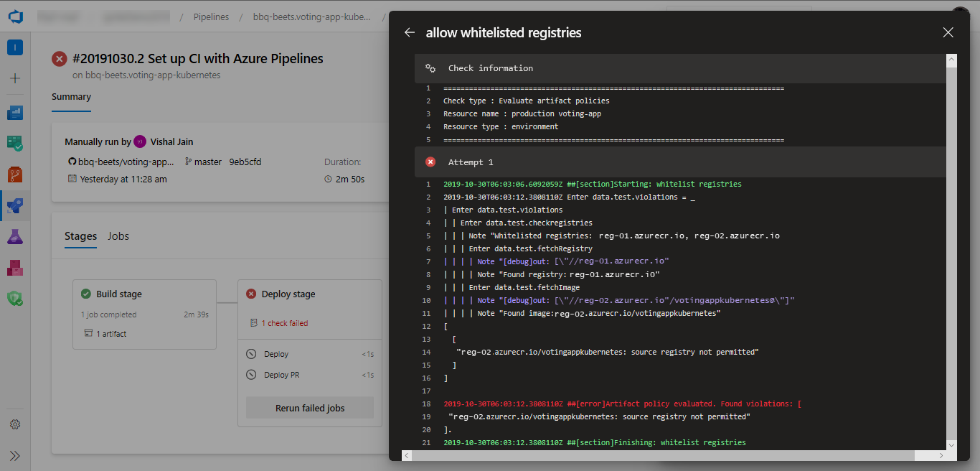Switch to the Jobs tab

coord(118,236)
